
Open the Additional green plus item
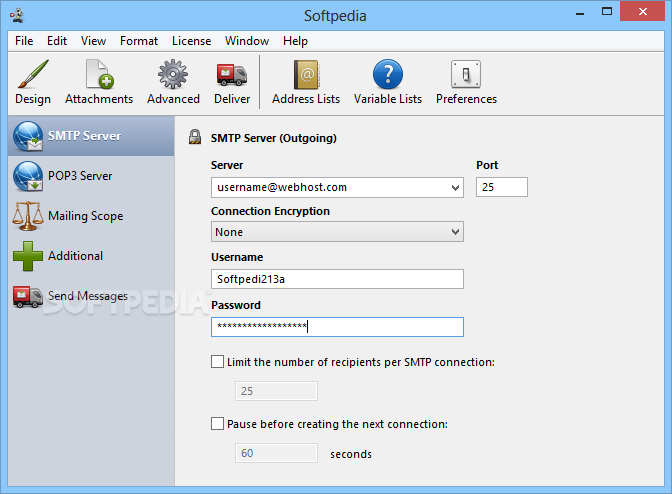click(x=91, y=256)
